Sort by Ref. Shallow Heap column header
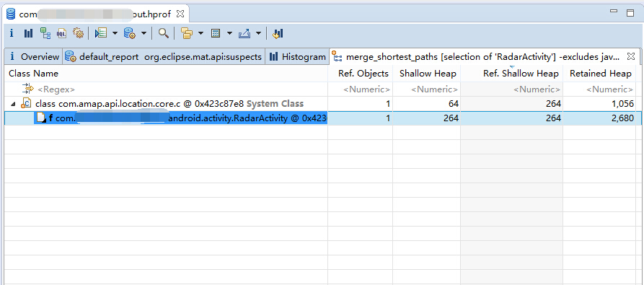This screenshot has height=285, width=644. pos(511,74)
